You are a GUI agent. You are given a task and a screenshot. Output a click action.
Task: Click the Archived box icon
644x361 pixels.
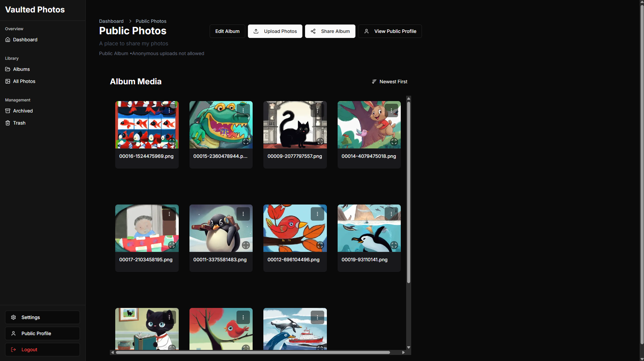point(8,111)
